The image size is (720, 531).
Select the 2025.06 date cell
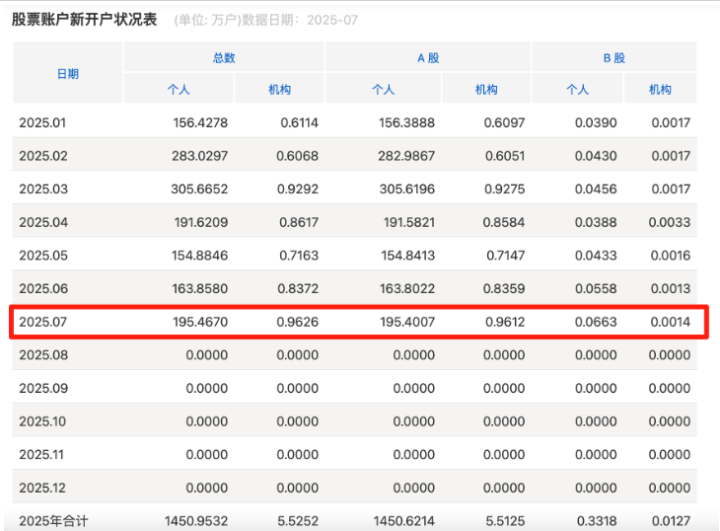point(43,288)
